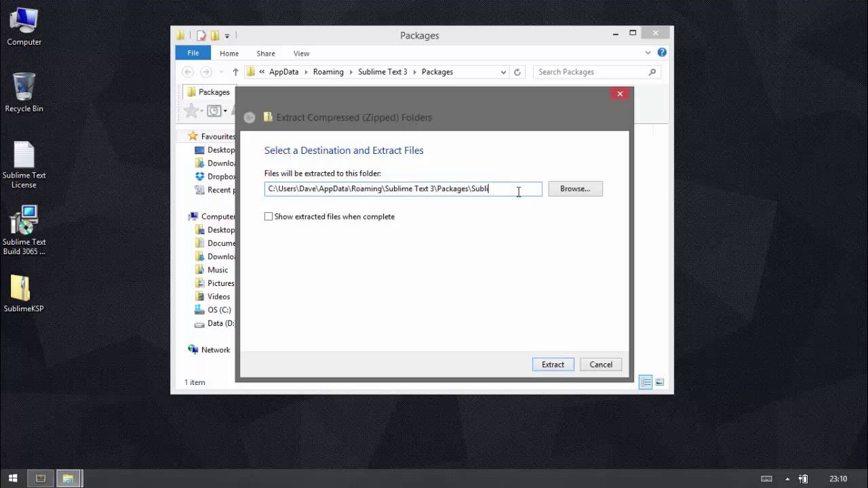Viewport: 868px width, 488px height.
Task: Select the Packages folder tab
Action: point(208,92)
